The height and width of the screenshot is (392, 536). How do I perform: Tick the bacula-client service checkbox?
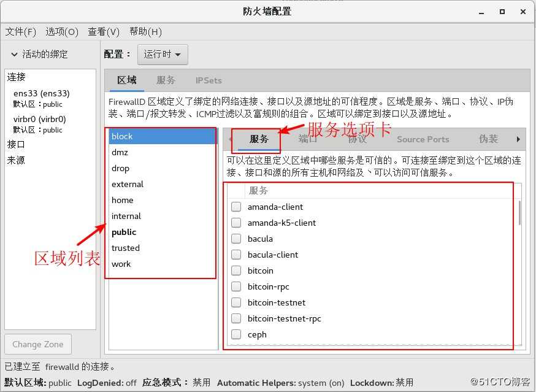tap(236, 255)
